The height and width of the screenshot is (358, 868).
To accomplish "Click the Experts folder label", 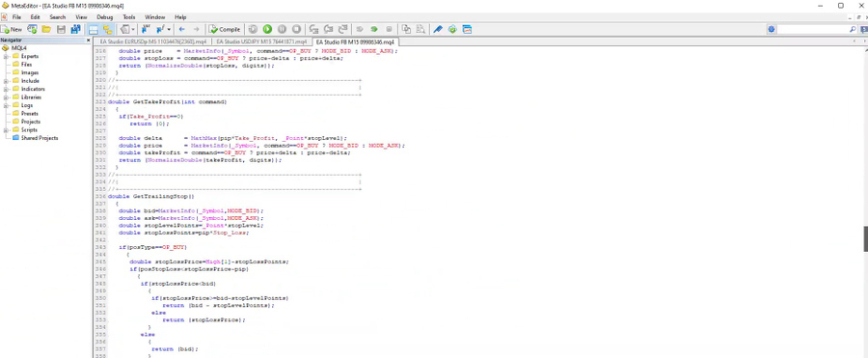I will click(x=30, y=57).
